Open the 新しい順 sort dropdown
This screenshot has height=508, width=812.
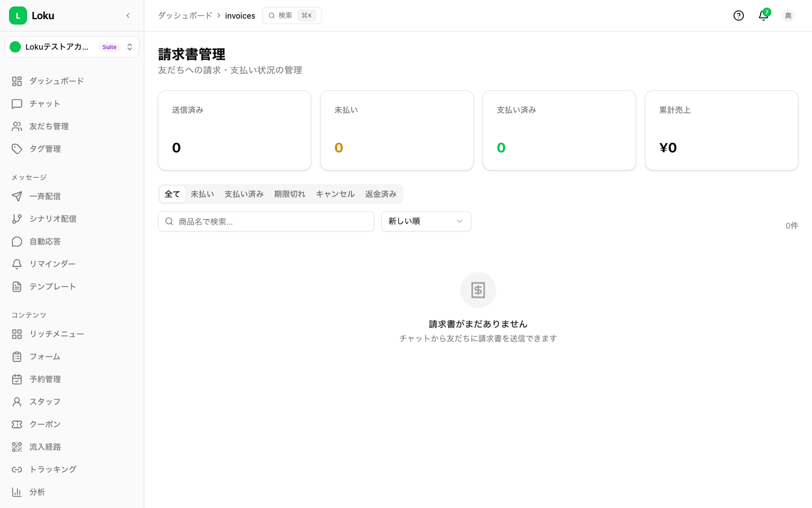click(426, 221)
